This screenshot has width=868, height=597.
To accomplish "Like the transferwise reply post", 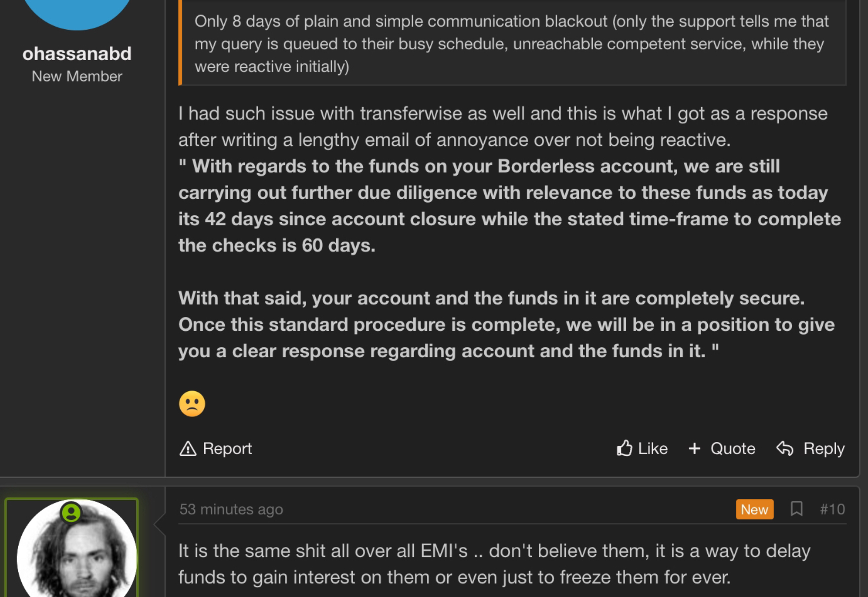I will tap(642, 448).
